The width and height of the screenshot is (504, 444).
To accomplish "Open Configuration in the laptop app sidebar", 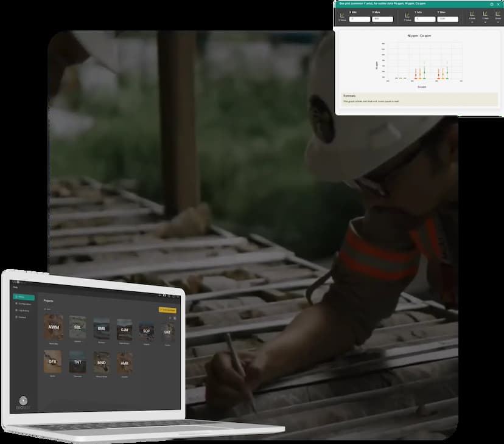I will pos(24,304).
